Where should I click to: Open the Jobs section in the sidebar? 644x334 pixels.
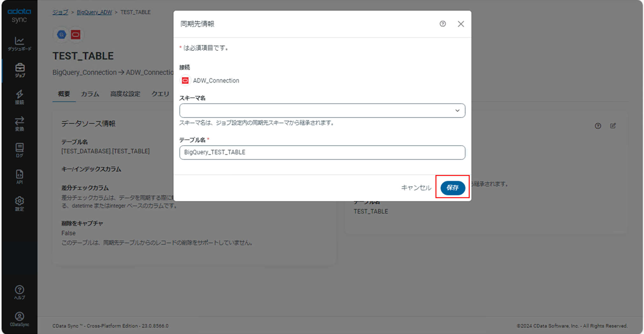tap(19, 70)
